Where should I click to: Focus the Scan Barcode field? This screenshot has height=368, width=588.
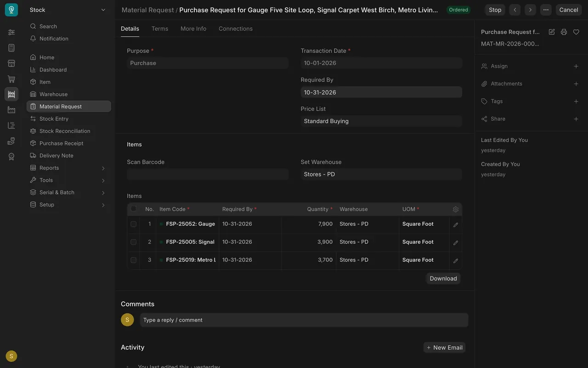click(208, 174)
